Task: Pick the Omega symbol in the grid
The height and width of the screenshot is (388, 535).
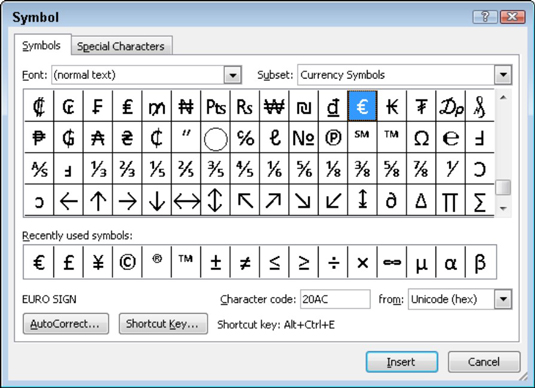Action: tap(421, 138)
